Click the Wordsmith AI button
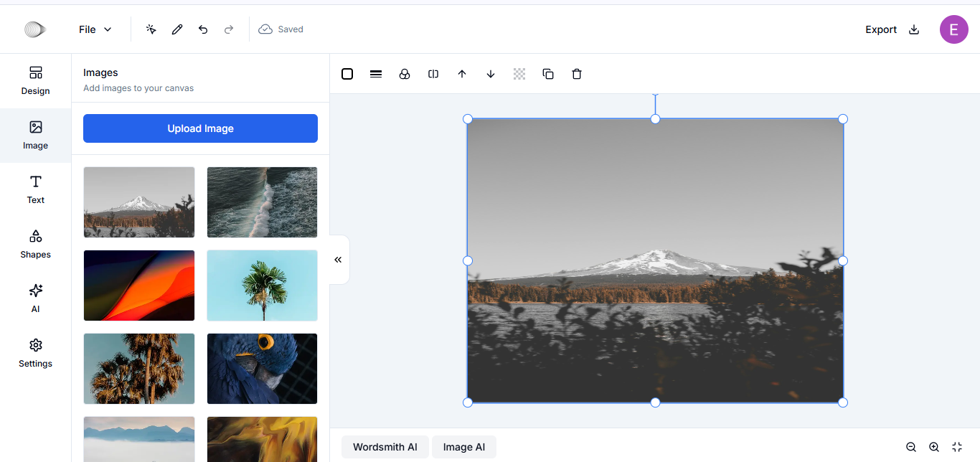Viewport: 980px width, 462px height. click(385, 447)
